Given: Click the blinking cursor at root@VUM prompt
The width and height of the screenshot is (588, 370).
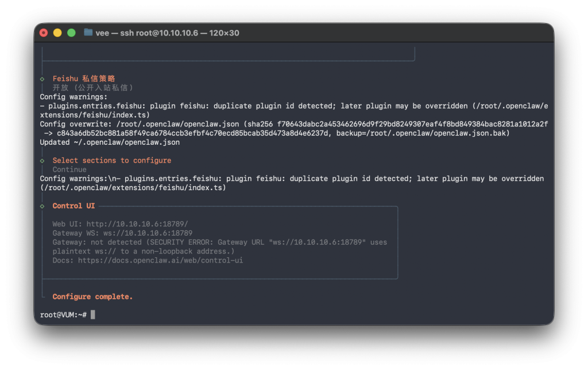Looking at the screenshot, I should 93,314.
